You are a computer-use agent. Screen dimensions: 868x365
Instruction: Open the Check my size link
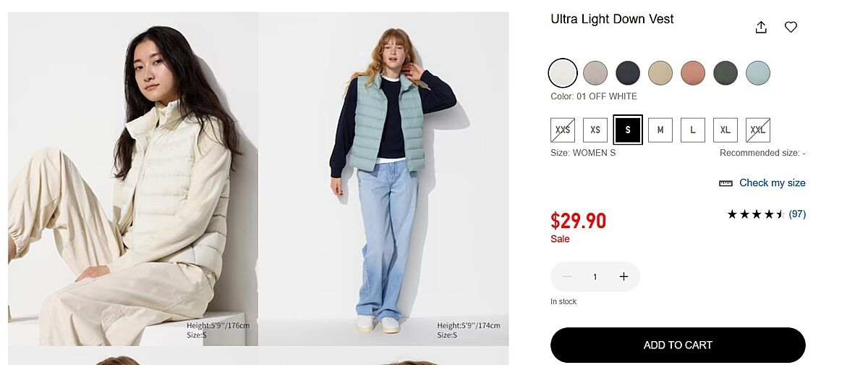click(772, 183)
